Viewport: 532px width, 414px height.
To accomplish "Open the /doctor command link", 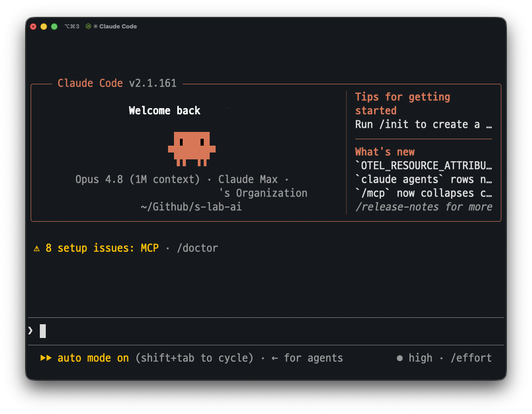I will (197, 248).
